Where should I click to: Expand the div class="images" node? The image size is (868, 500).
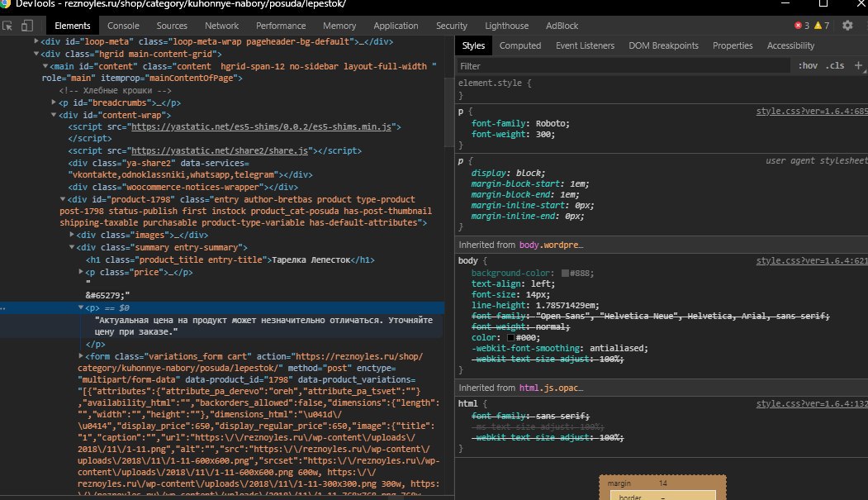click(x=72, y=235)
